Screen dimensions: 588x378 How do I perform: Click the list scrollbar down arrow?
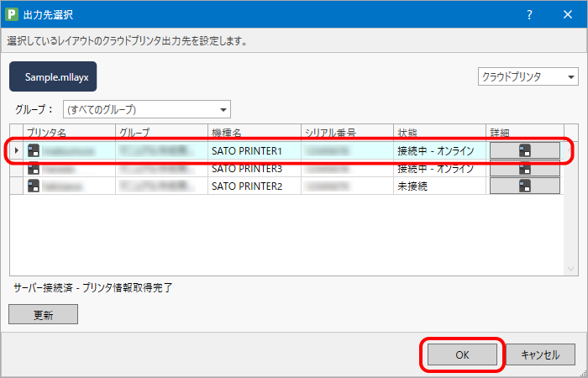coord(570,269)
